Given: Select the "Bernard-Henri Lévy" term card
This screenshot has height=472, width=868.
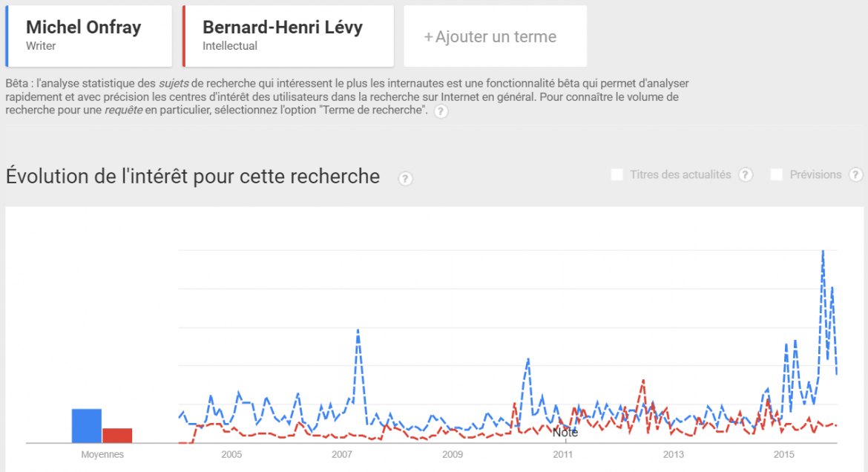Looking at the screenshot, I should pos(288,35).
